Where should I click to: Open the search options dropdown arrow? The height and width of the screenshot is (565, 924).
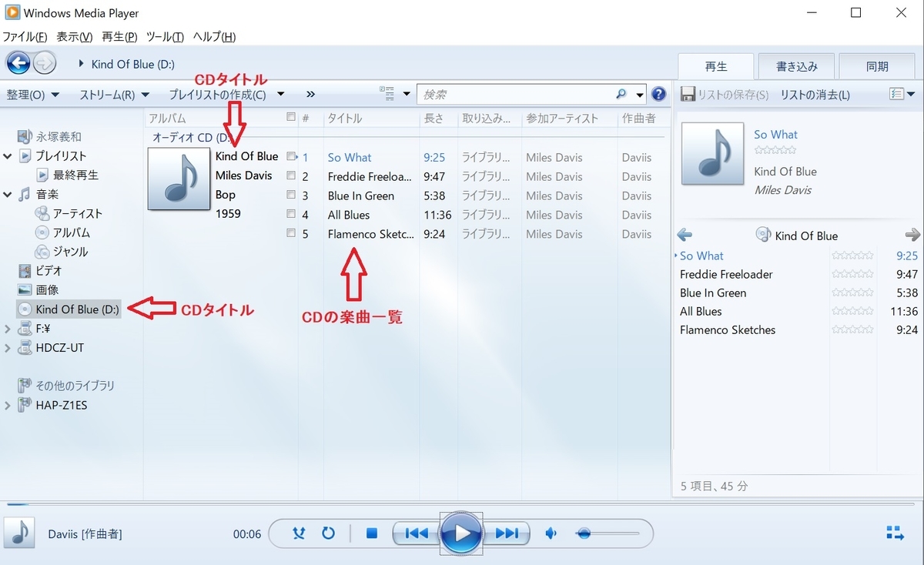pos(640,95)
